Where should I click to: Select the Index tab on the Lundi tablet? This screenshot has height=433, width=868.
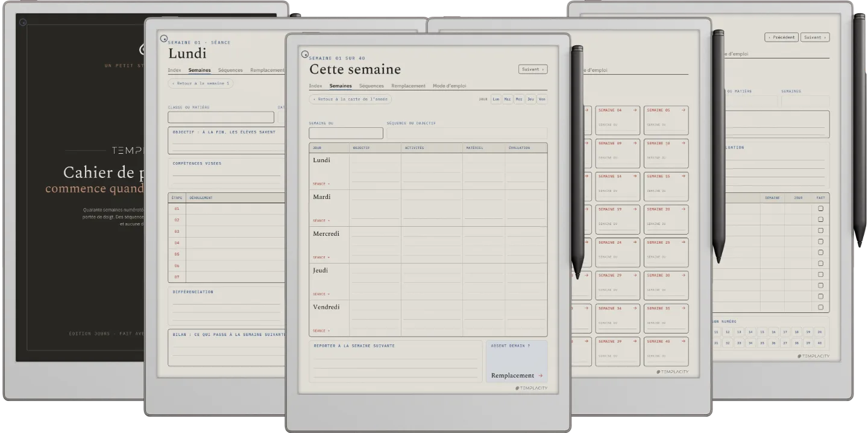click(x=174, y=71)
